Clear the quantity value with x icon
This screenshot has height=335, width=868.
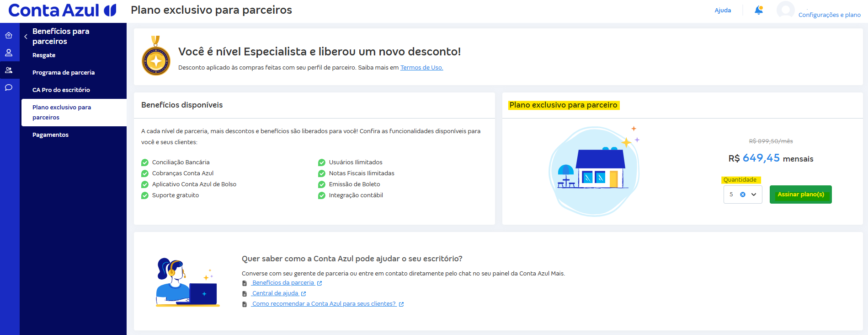[x=743, y=195]
